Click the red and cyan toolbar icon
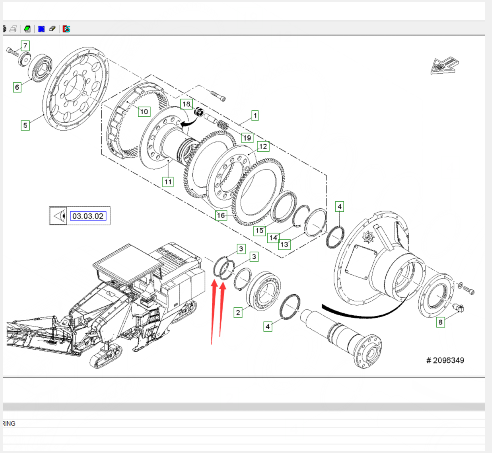This screenshot has height=453, width=492. pyautogui.click(x=66, y=29)
